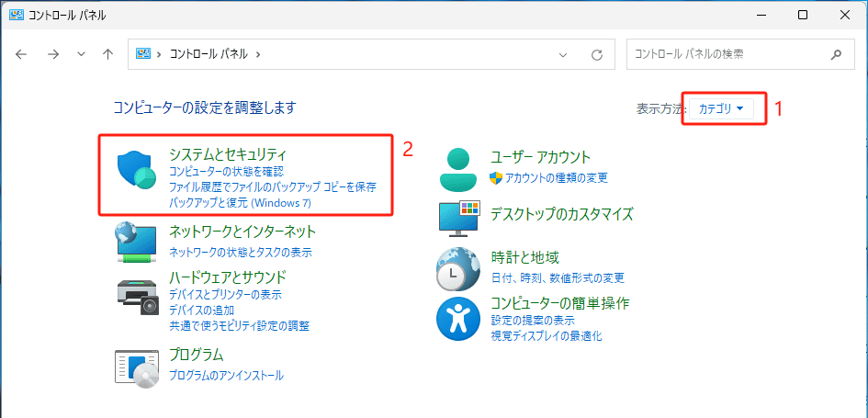868x418 pixels.
Task: Expand chevron after コントロール パネル in address bar
Action: (x=258, y=54)
